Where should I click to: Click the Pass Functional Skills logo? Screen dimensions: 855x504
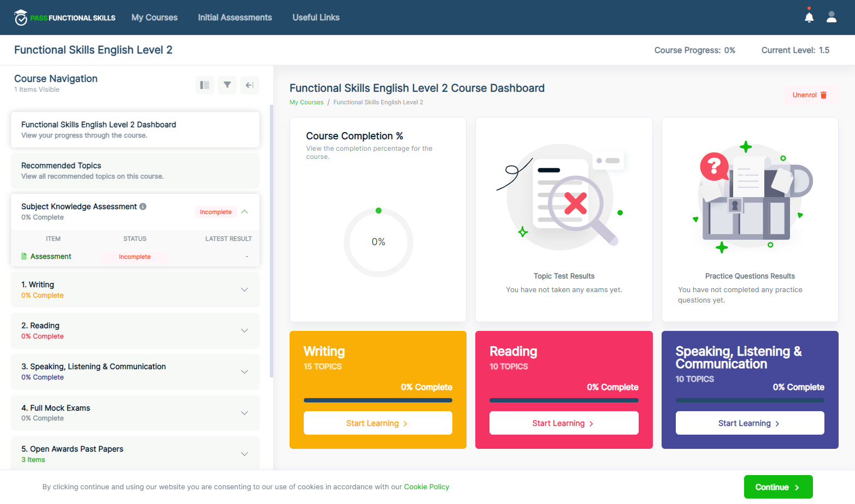[x=65, y=17]
